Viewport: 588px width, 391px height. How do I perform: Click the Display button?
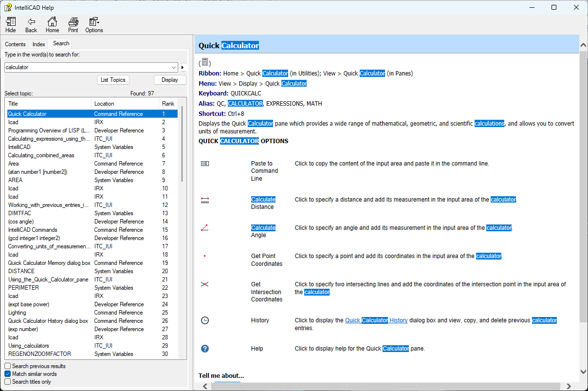[170, 80]
